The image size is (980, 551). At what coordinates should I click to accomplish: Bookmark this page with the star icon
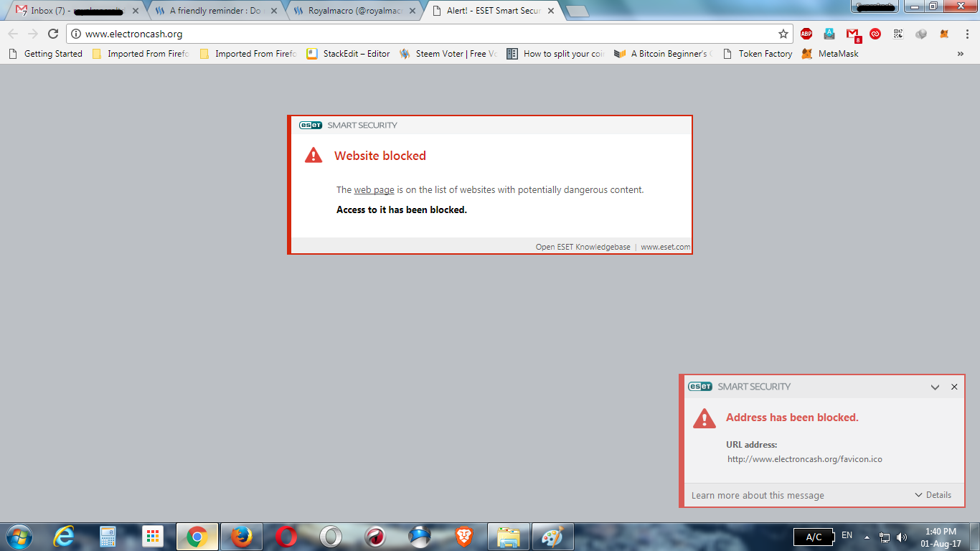[783, 34]
